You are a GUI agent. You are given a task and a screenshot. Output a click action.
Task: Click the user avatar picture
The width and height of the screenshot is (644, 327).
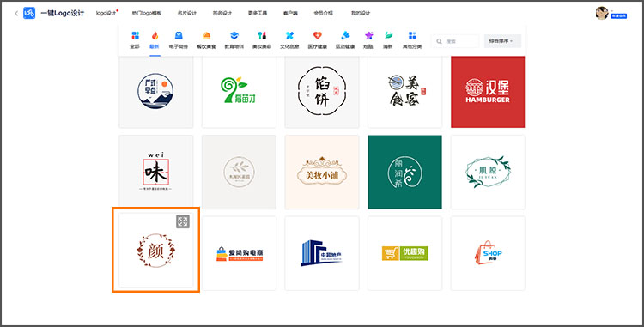(602, 13)
